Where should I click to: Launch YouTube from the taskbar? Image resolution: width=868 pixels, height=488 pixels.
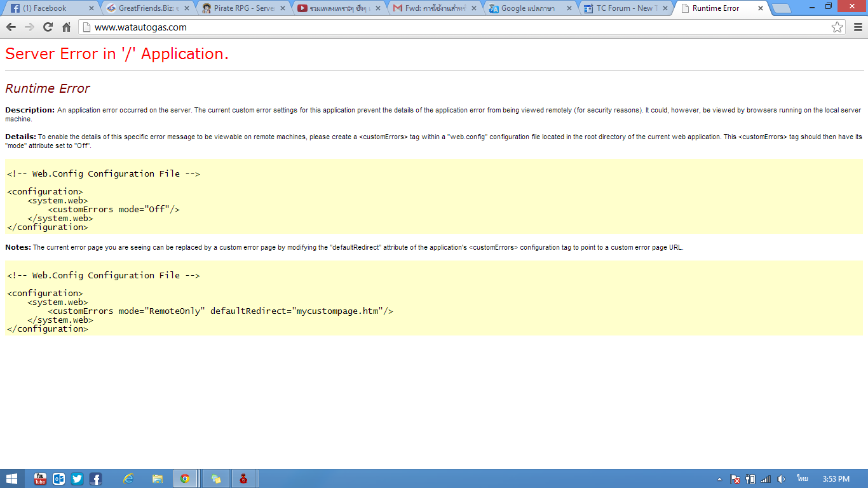point(40,478)
